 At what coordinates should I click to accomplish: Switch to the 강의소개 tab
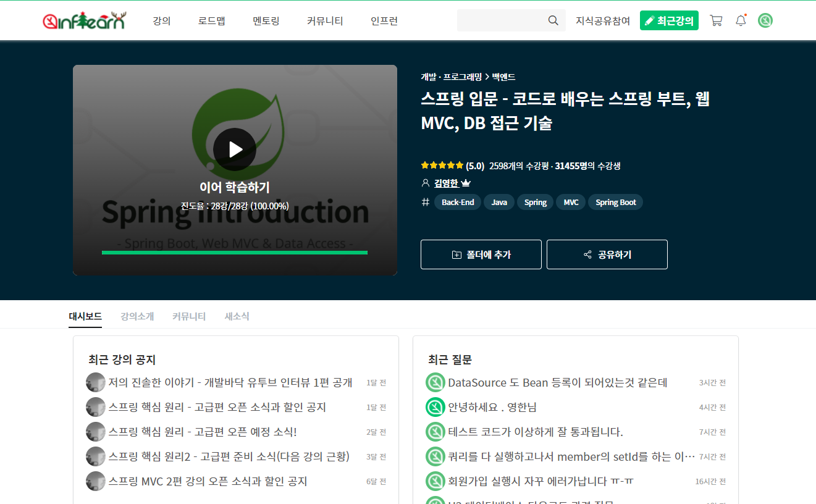[x=137, y=316]
